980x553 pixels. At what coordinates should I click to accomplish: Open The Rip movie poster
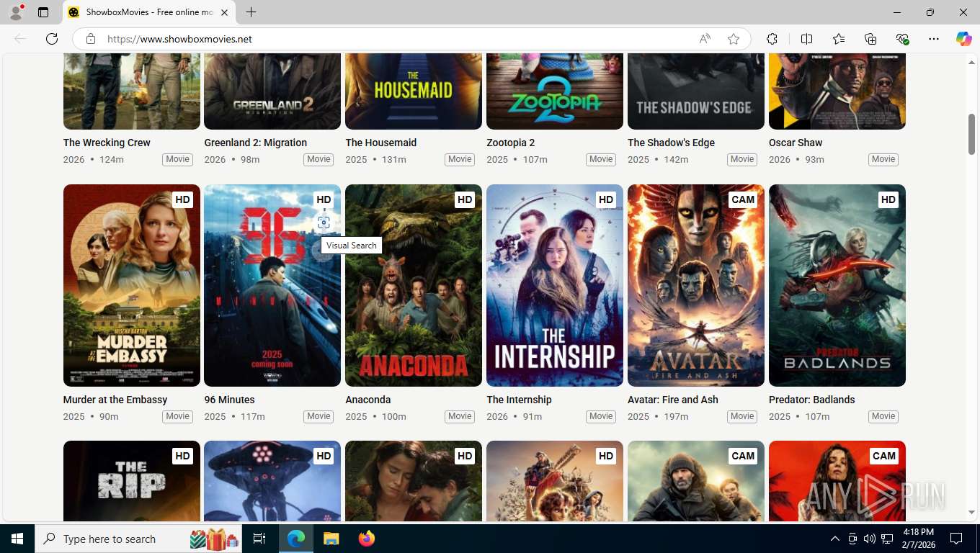(x=131, y=481)
